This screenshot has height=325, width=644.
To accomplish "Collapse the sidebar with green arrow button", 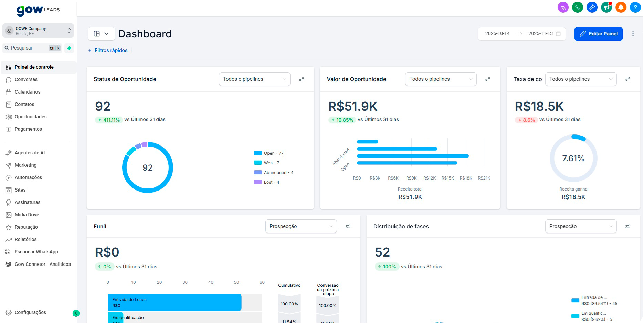I will coord(76,313).
